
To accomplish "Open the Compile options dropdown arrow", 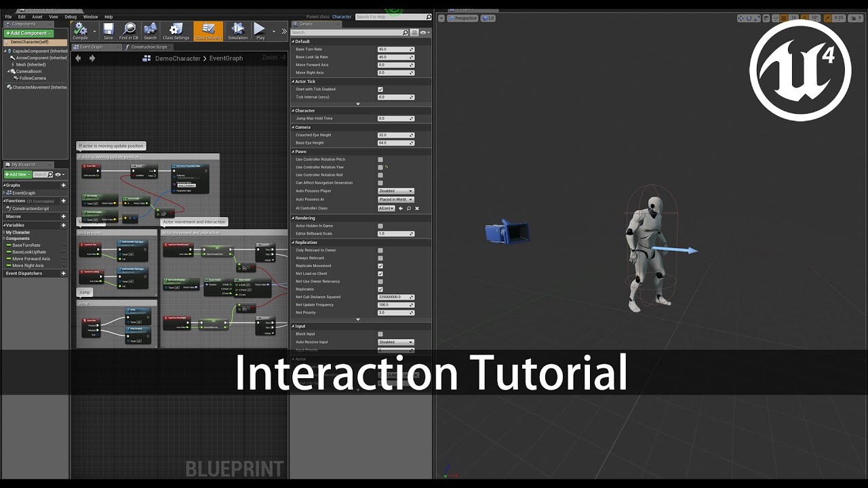I will point(94,31).
